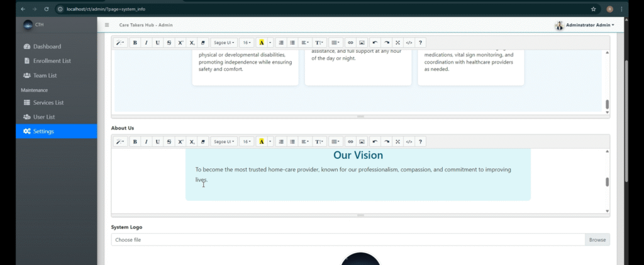644x265 pixels.
Task: Toggle italic in the About Us editor toolbar
Action: pyautogui.click(x=146, y=141)
